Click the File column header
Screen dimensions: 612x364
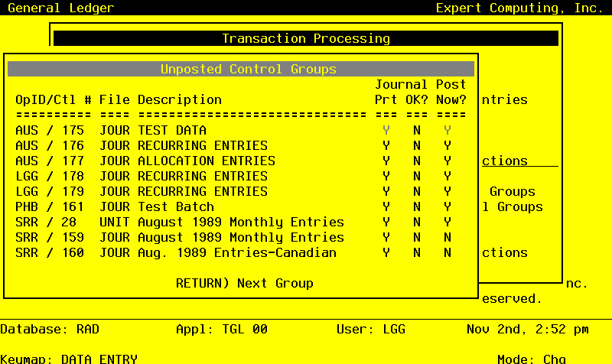114,100
